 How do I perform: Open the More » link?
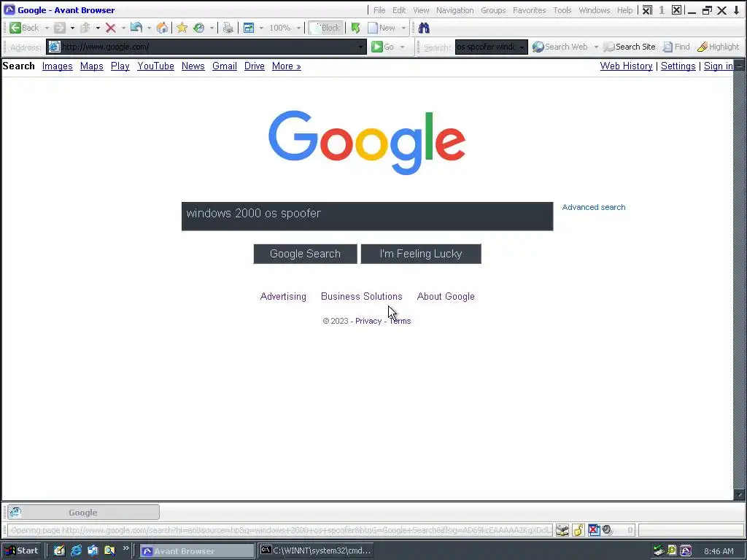click(x=286, y=66)
